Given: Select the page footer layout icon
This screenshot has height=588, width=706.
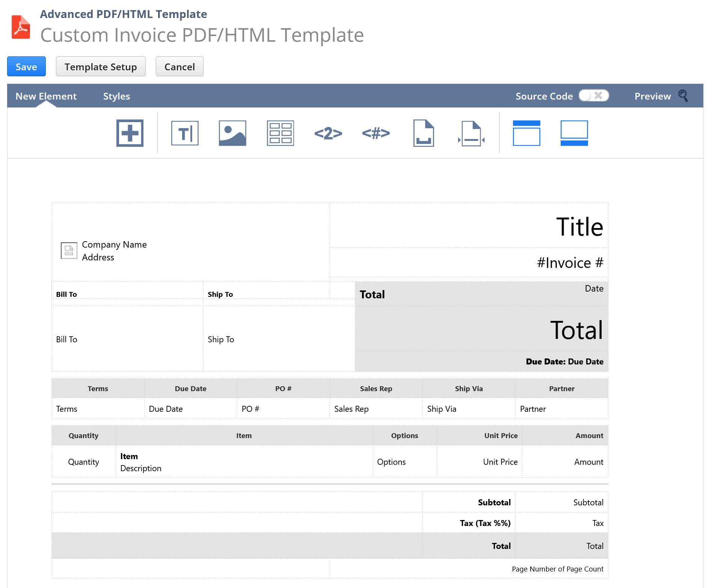Looking at the screenshot, I should coord(574,133).
